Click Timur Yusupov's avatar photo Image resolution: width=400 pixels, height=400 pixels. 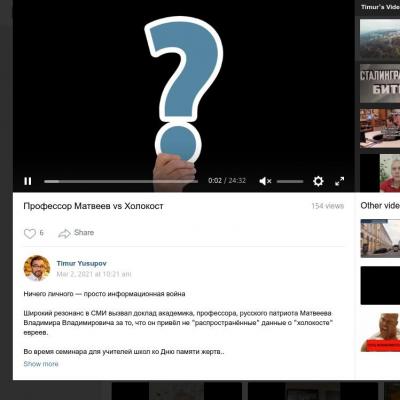[x=37, y=268]
